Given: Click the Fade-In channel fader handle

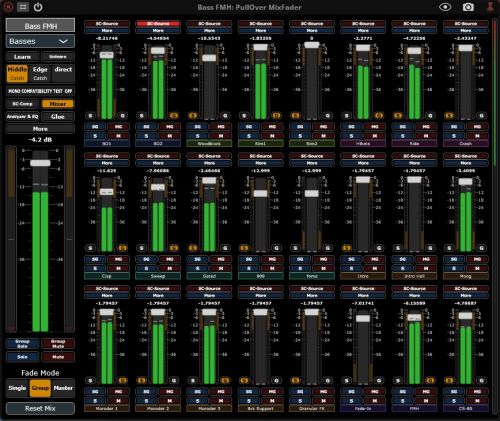Looking at the screenshot, I should tap(363, 319).
